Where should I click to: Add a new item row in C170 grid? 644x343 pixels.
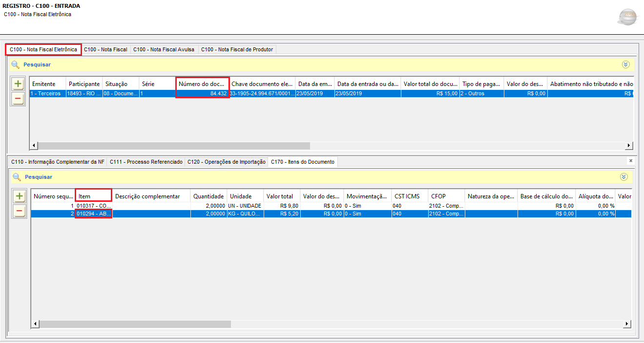tap(19, 196)
